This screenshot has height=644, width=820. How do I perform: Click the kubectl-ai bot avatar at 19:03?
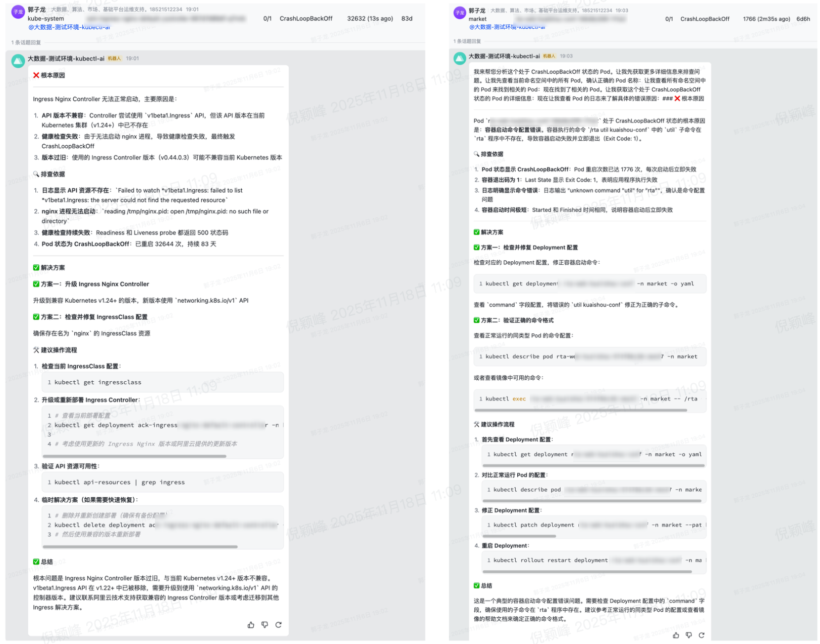pyautogui.click(x=459, y=58)
